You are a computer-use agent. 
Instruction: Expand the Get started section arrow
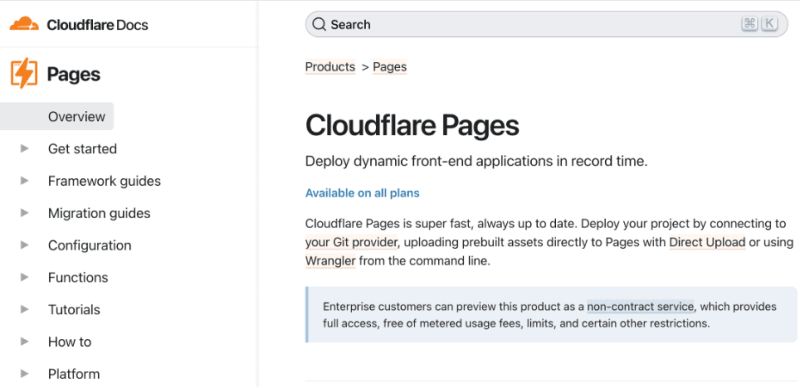coord(24,149)
